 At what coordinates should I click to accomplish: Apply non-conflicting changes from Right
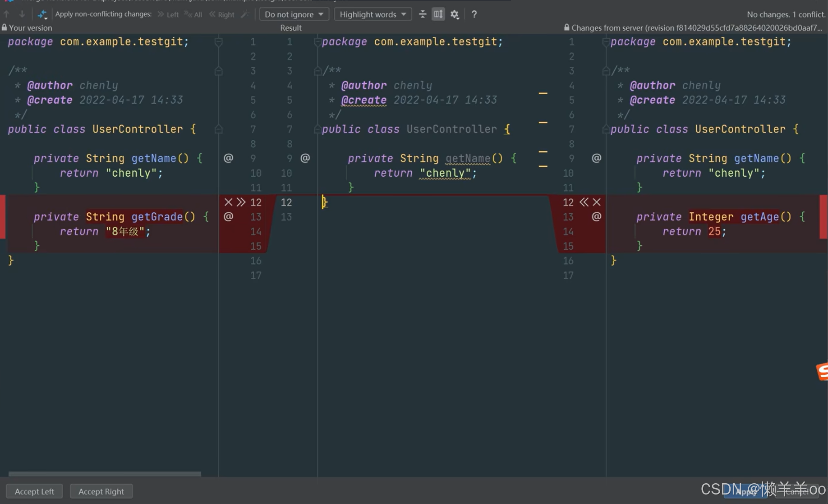click(x=221, y=14)
